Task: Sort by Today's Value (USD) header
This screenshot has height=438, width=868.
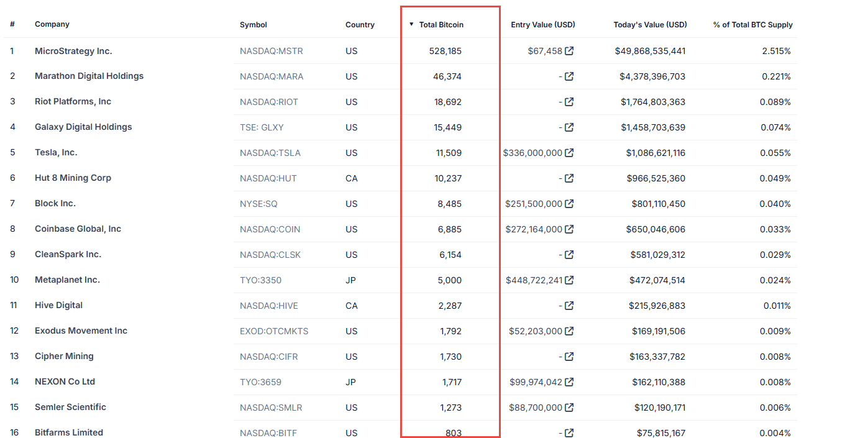Action: (x=650, y=25)
